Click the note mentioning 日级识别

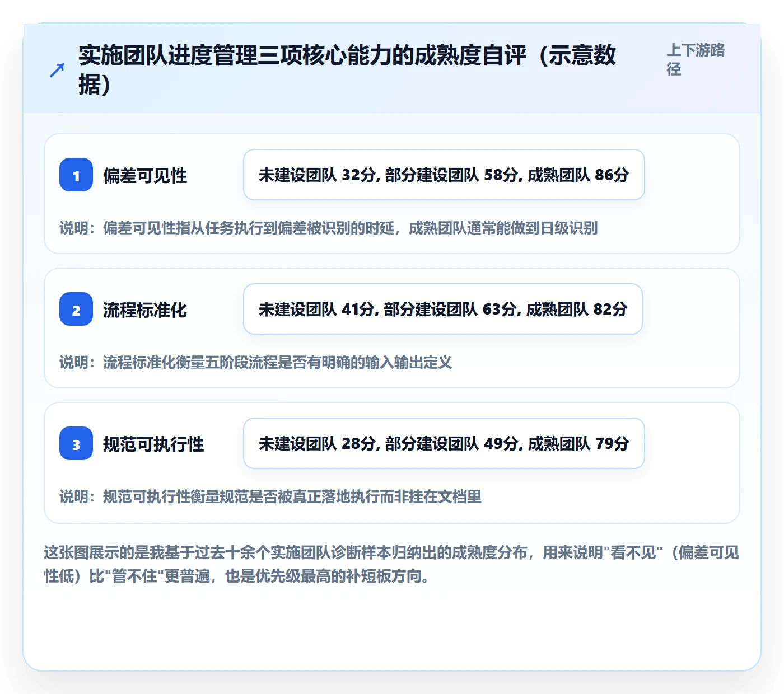tap(329, 228)
